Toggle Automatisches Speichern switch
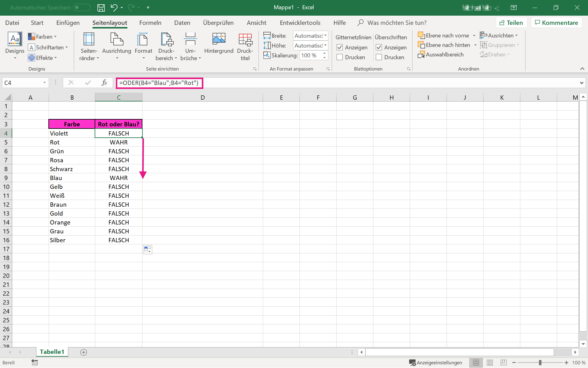588x368 pixels. 82,7
